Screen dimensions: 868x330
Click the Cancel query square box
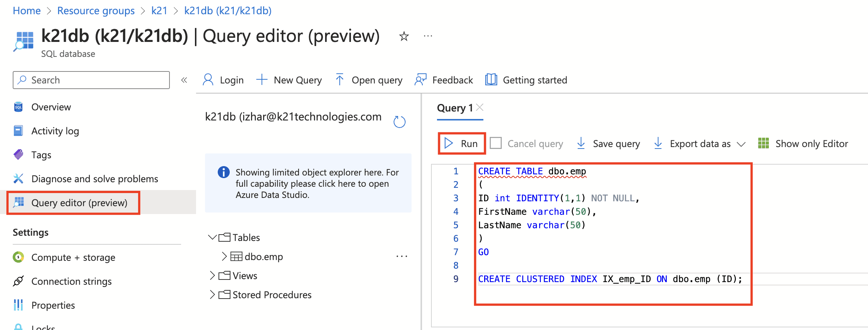496,143
